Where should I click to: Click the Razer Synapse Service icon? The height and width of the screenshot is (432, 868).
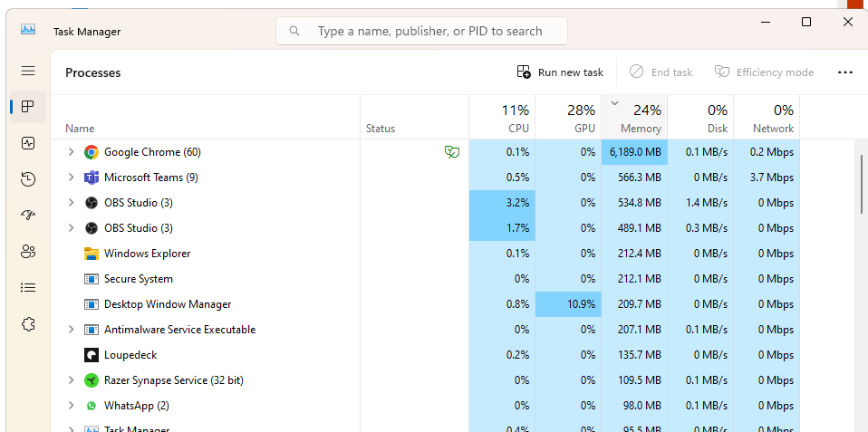(x=92, y=380)
